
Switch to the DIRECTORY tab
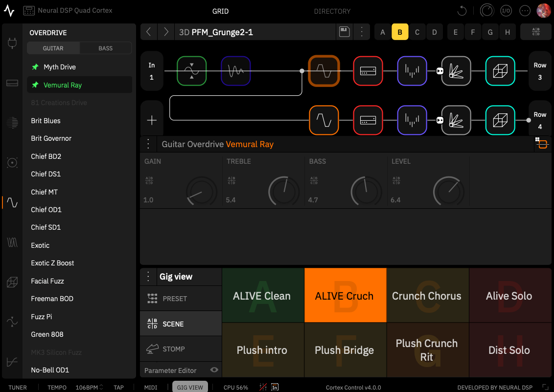tap(332, 11)
